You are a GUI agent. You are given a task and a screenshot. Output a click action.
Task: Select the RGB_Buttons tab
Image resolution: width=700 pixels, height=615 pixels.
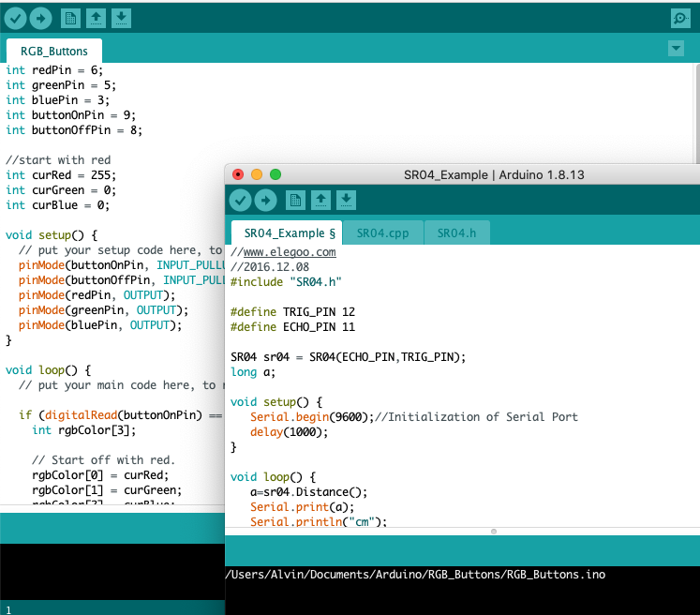[x=54, y=51]
